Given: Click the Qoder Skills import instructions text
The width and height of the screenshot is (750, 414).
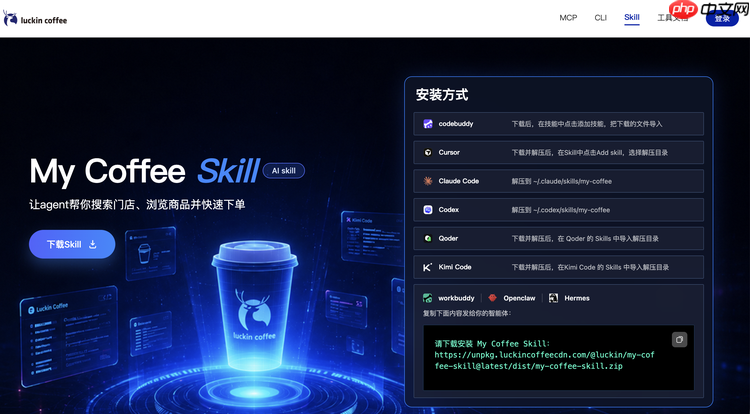Looking at the screenshot, I should tap(585, 239).
